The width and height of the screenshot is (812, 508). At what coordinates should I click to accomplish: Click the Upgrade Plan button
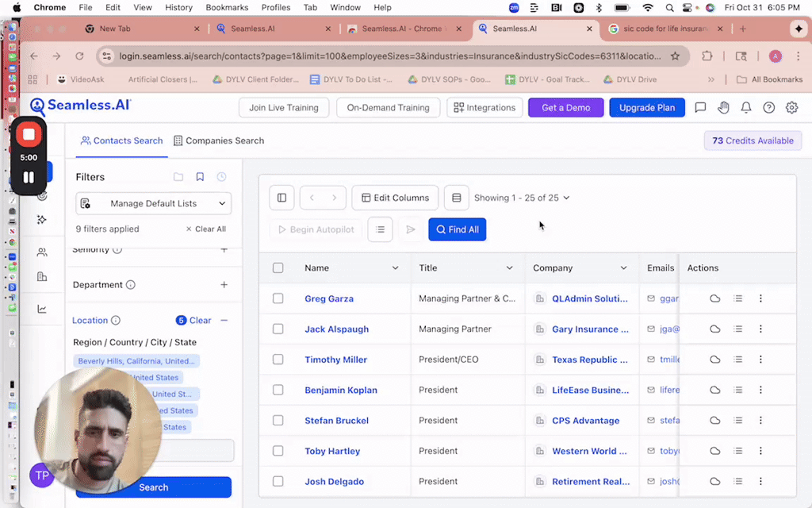click(647, 107)
